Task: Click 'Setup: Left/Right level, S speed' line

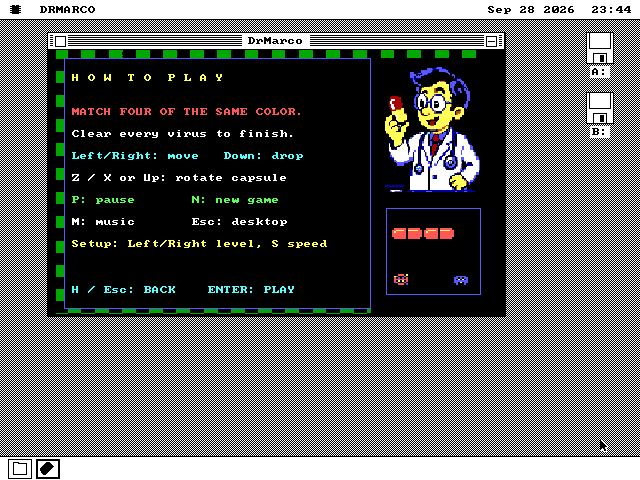Action: [x=199, y=244]
